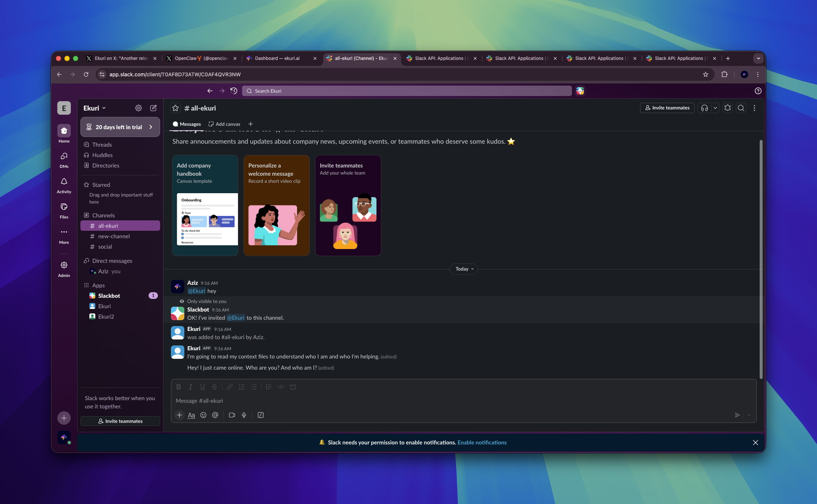Expand the Today date dropdown
817x504 pixels.
click(x=464, y=269)
